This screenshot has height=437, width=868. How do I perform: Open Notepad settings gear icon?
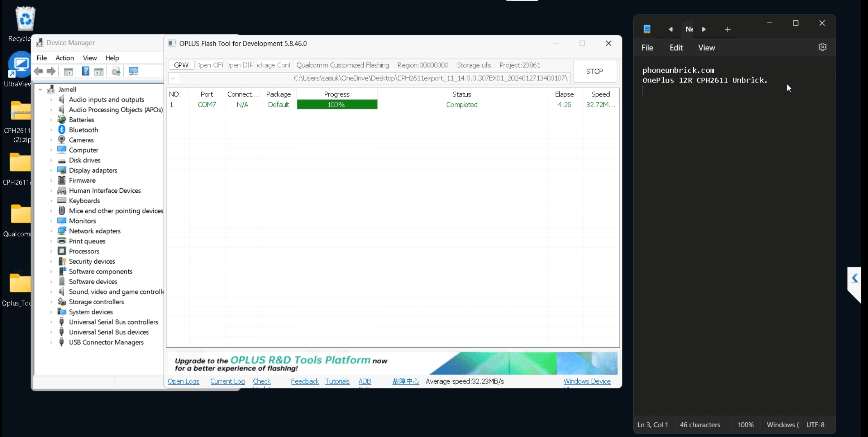tap(822, 47)
